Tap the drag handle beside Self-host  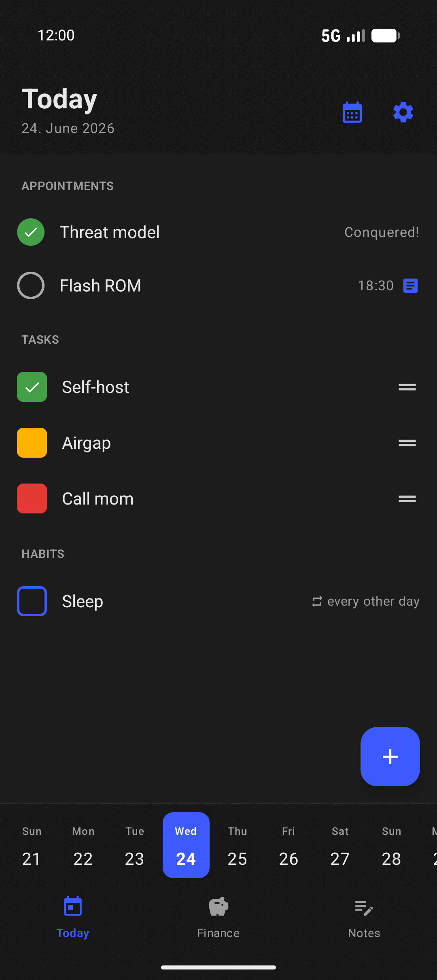pyautogui.click(x=407, y=387)
